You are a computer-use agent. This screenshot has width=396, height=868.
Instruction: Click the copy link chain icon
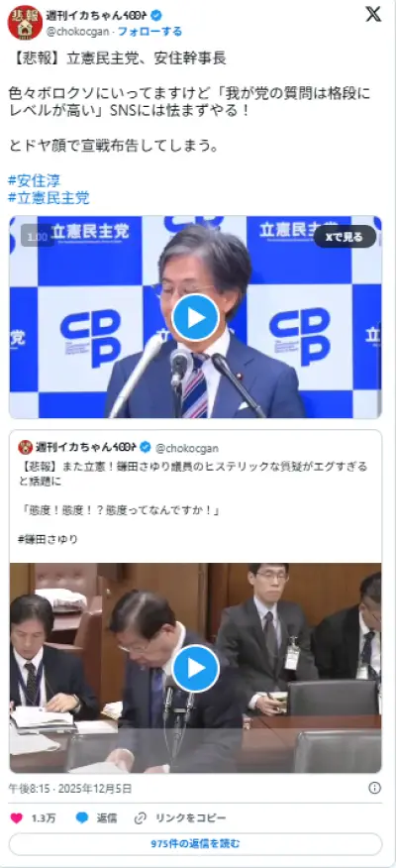click(x=141, y=817)
